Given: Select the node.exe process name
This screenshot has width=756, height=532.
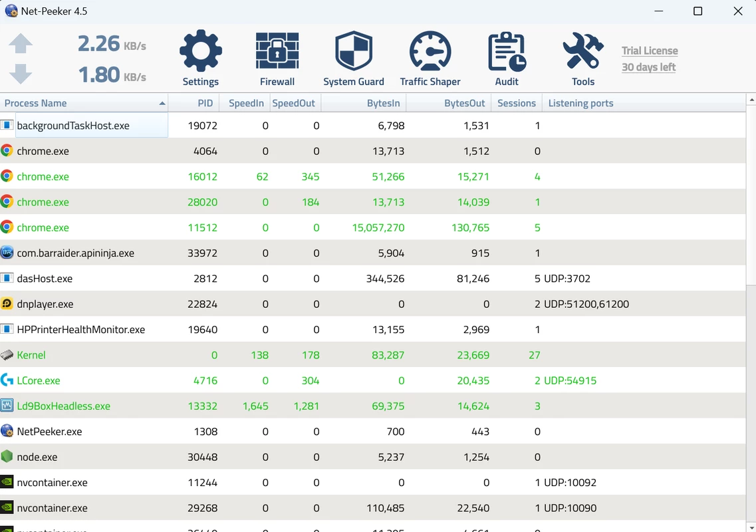Looking at the screenshot, I should (37, 457).
